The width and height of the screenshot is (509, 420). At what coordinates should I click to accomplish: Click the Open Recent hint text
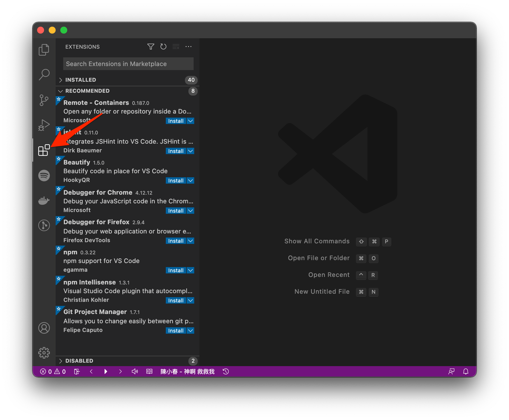tap(329, 275)
